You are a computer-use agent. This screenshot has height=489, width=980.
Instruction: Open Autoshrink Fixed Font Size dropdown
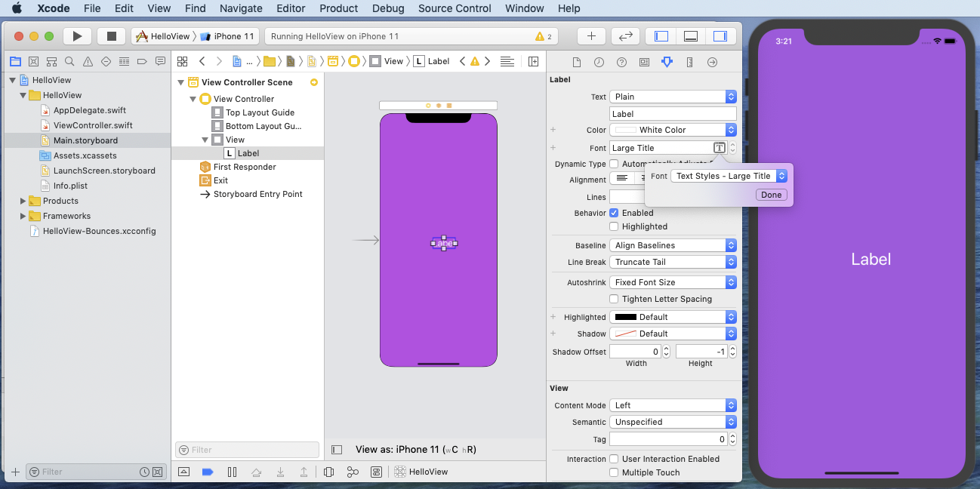tap(673, 282)
